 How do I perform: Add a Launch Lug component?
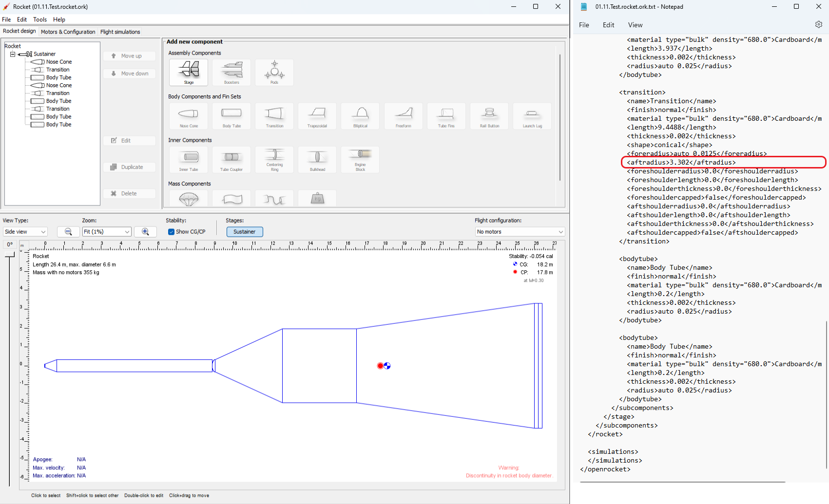click(532, 116)
